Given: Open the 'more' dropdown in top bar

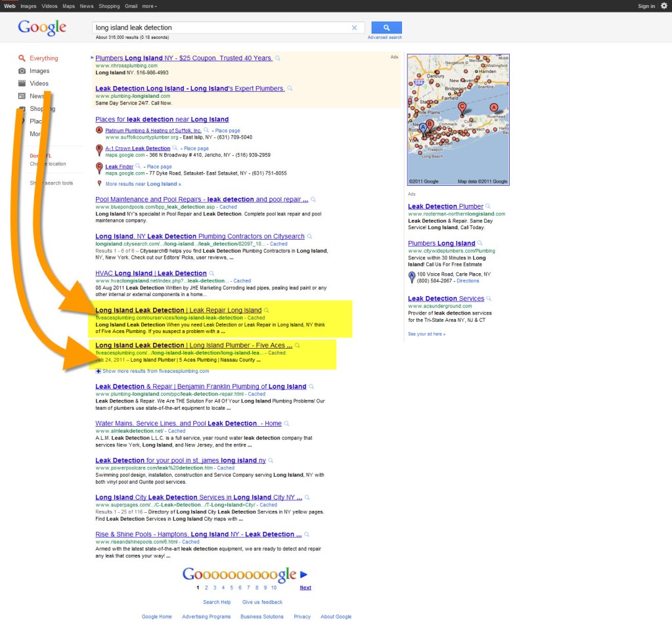Looking at the screenshot, I should (x=150, y=6).
